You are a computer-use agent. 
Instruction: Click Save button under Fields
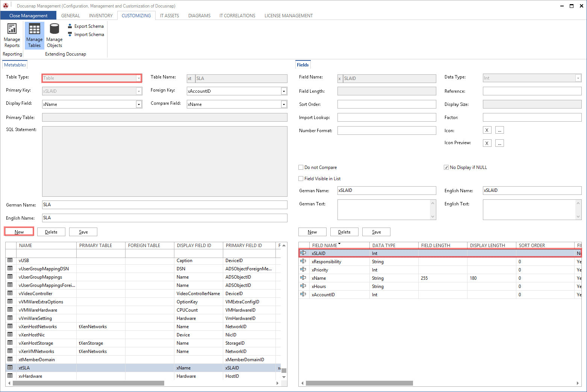coord(376,232)
